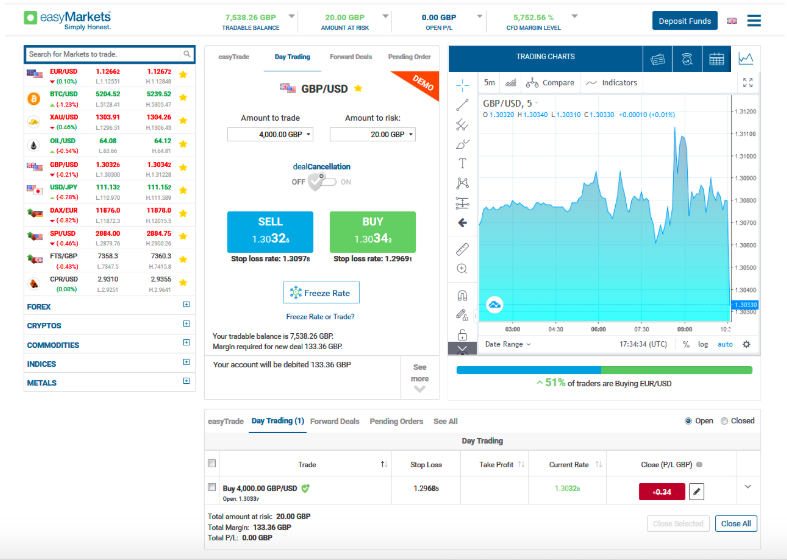787x560 pixels.
Task: Select the Closed deals radio button
Action: [724, 421]
